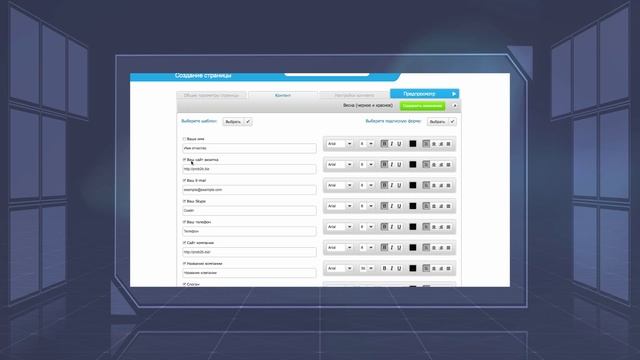Screen dimensions: 640x360
Task: Toggle italic in the Ваше имя row
Action: (392, 144)
